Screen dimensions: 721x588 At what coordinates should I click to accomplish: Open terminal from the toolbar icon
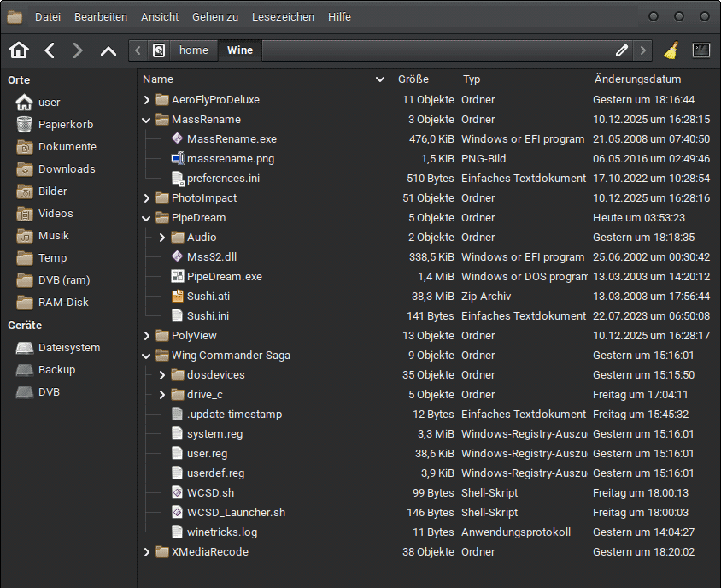point(700,50)
